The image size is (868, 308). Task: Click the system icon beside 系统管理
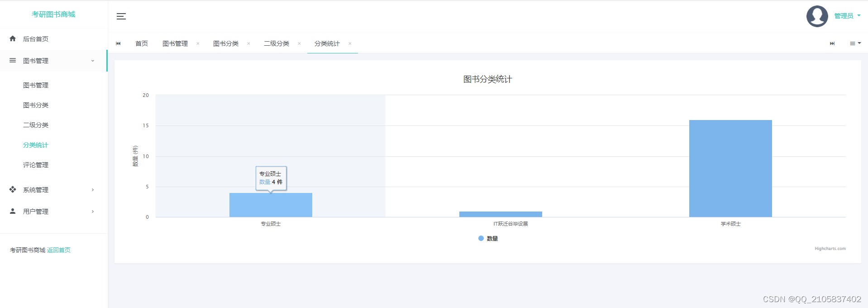point(13,189)
